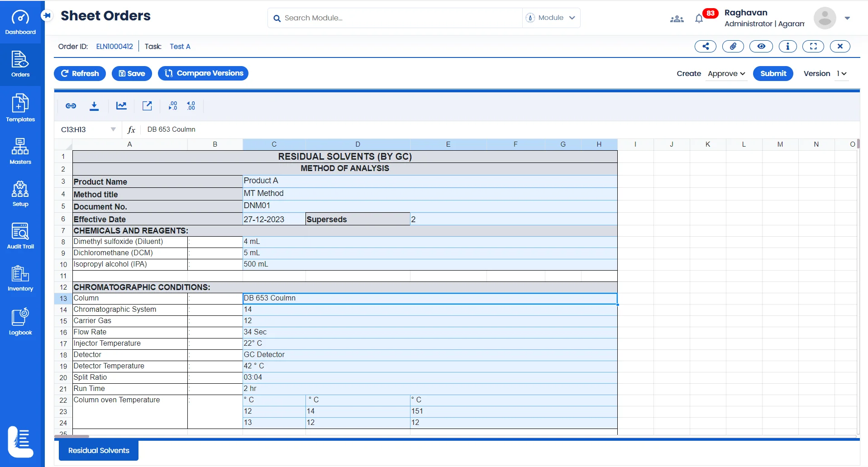
Task: Select the Superseds label cell
Action: coord(358,219)
